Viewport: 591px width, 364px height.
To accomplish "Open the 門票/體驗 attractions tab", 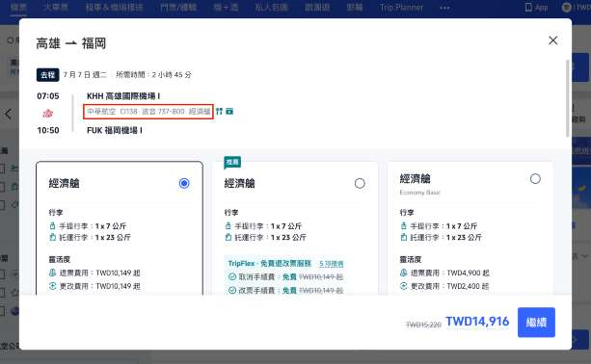I will tap(178, 7).
